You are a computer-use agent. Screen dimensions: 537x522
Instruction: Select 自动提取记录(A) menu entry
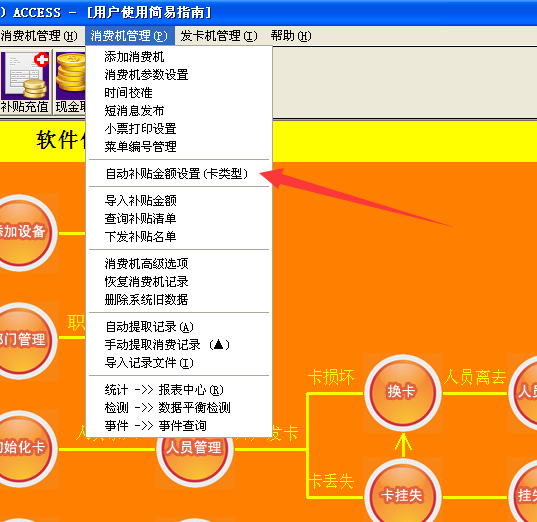coord(179,327)
